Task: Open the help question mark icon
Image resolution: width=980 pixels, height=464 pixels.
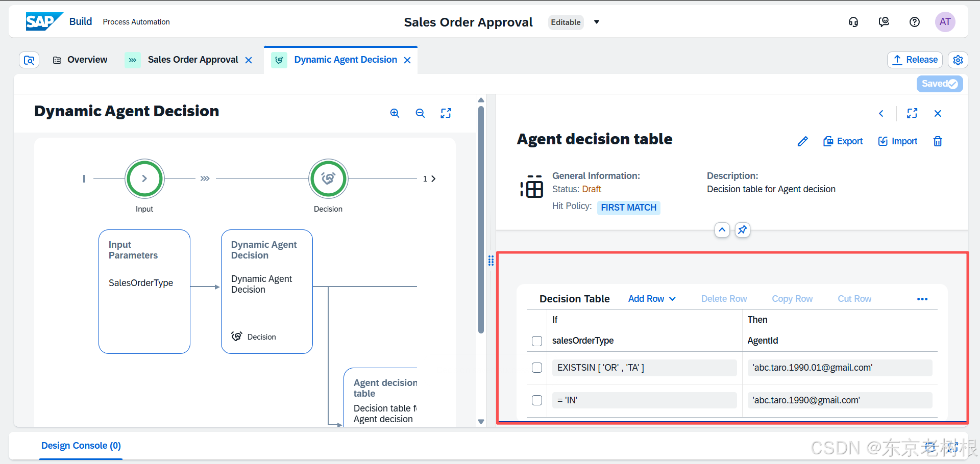Action: (915, 22)
